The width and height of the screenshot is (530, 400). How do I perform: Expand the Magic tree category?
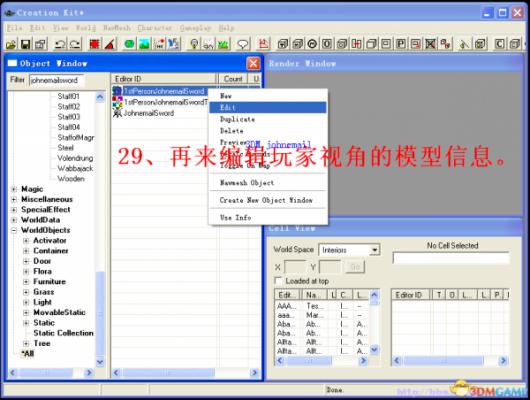point(14,189)
